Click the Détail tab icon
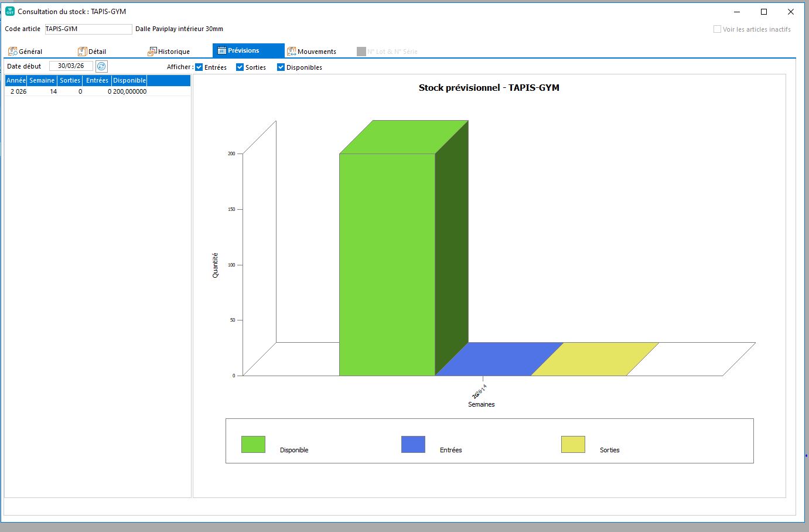Viewport: 809px width, 532px height. coord(83,52)
